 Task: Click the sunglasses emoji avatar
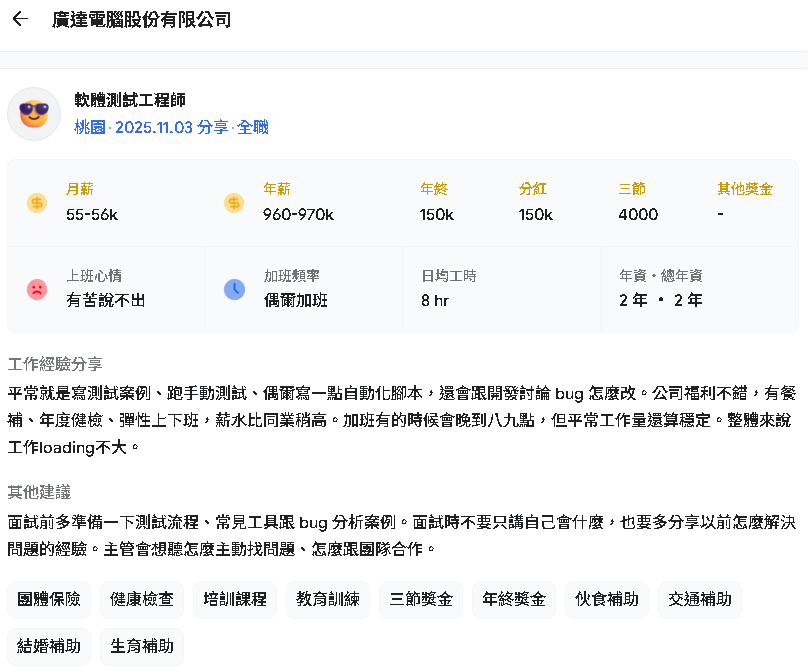pos(34,114)
